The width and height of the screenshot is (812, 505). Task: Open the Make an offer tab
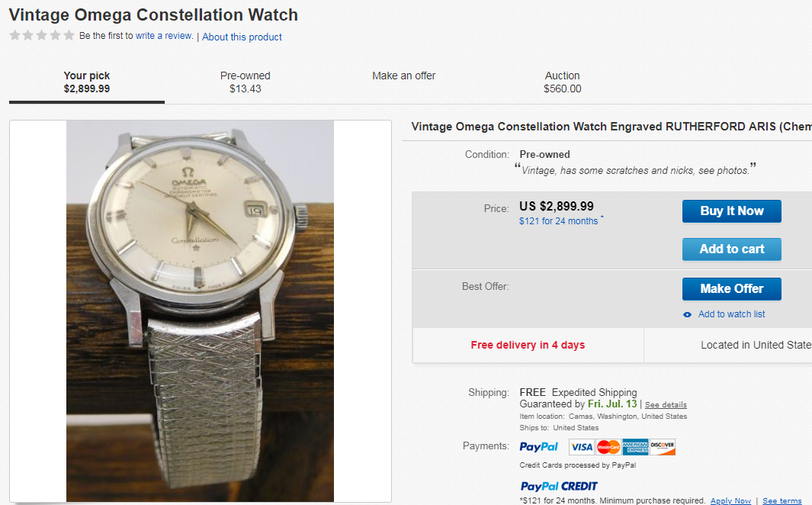(404, 76)
